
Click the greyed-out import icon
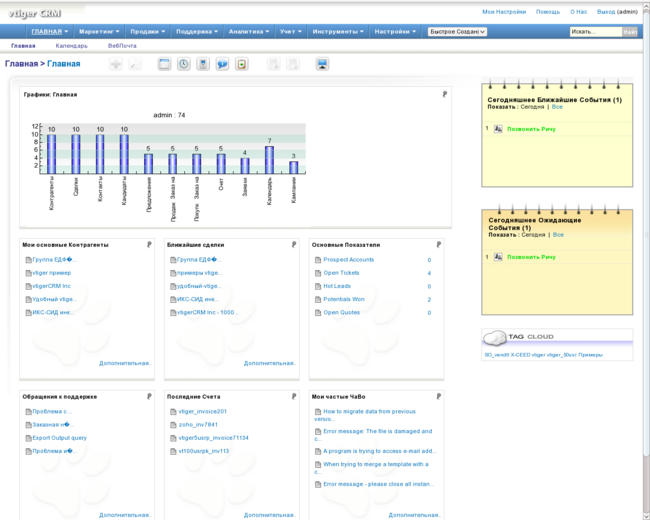274,64
